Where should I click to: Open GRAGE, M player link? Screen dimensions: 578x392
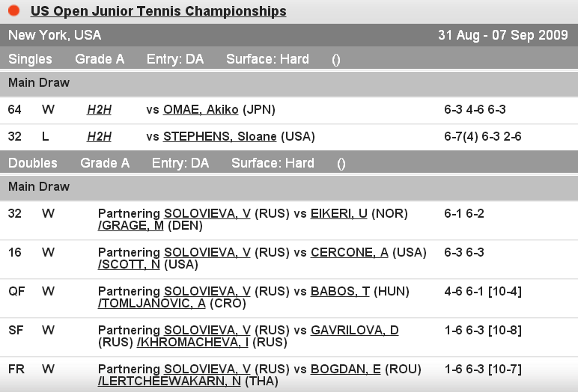click(131, 226)
